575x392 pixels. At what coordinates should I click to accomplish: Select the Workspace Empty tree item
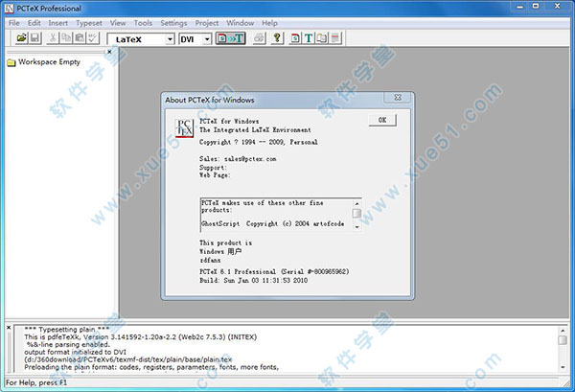(x=49, y=62)
